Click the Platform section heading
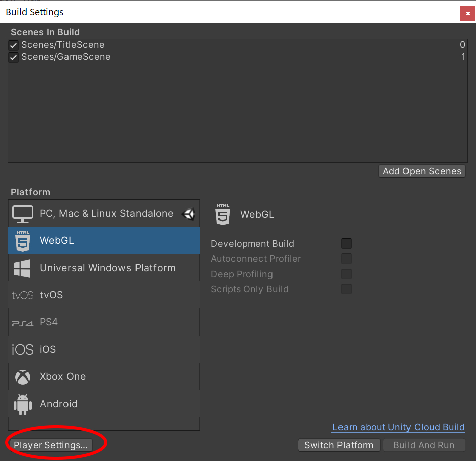 tap(31, 192)
